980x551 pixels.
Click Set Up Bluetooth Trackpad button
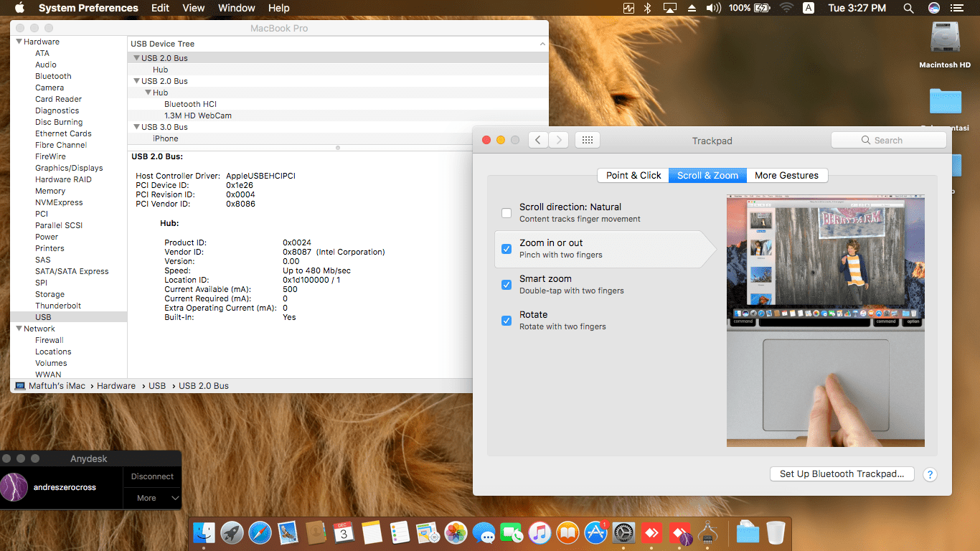coord(842,474)
